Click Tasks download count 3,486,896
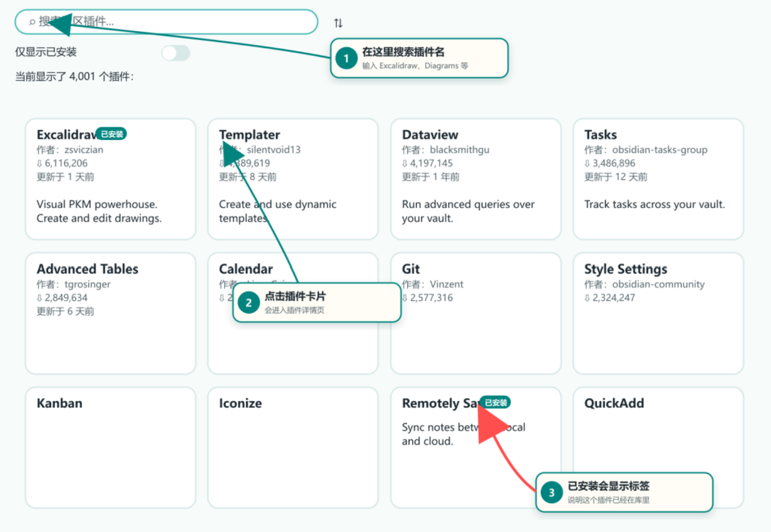 pyautogui.click(x=610, y=163)
